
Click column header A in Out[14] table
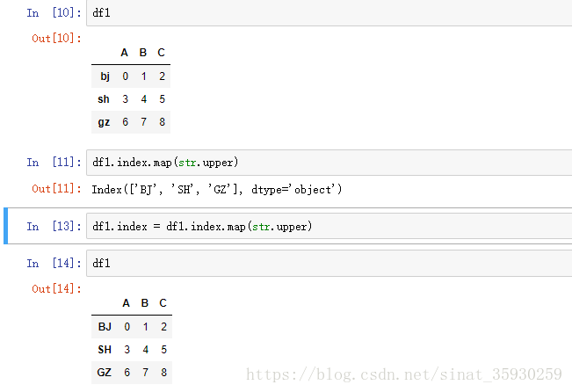pyautogui.click(x=126, y=303)
